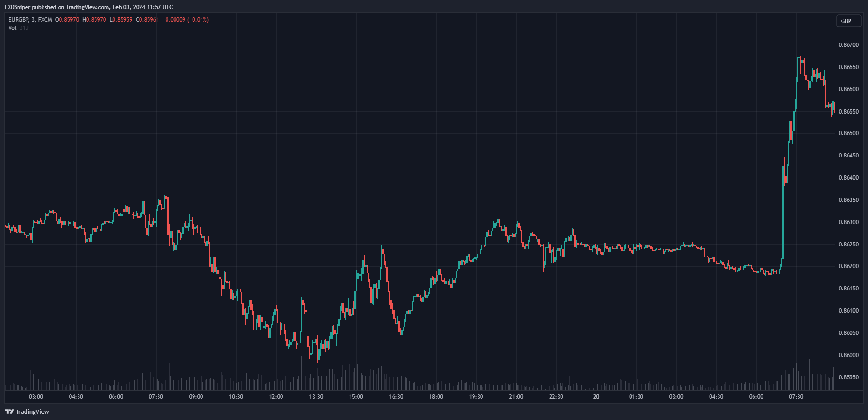Open the FXDSniper published header text
The height and width of the screenshot is (420, 868).
pyautogui.click(x=88, y=7)
